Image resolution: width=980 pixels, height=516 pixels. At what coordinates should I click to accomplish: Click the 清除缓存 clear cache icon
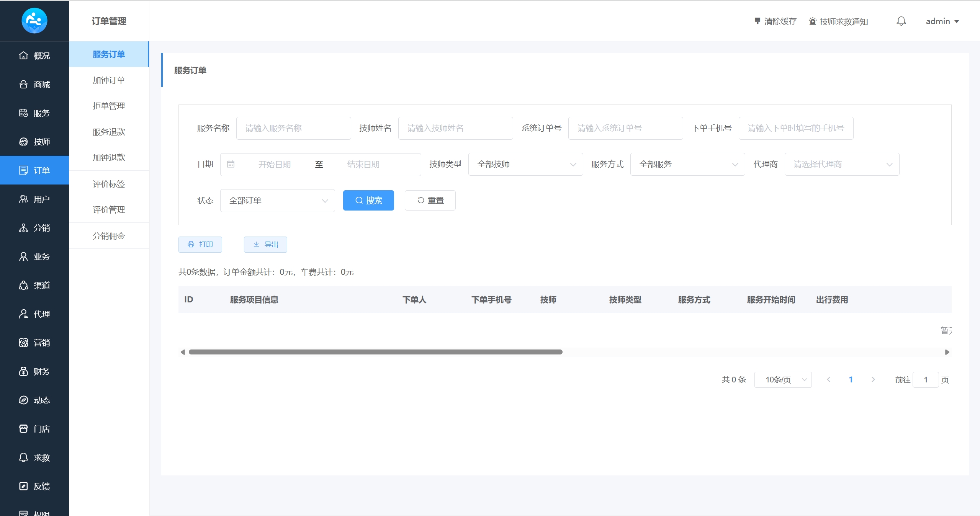click(757, 21)
